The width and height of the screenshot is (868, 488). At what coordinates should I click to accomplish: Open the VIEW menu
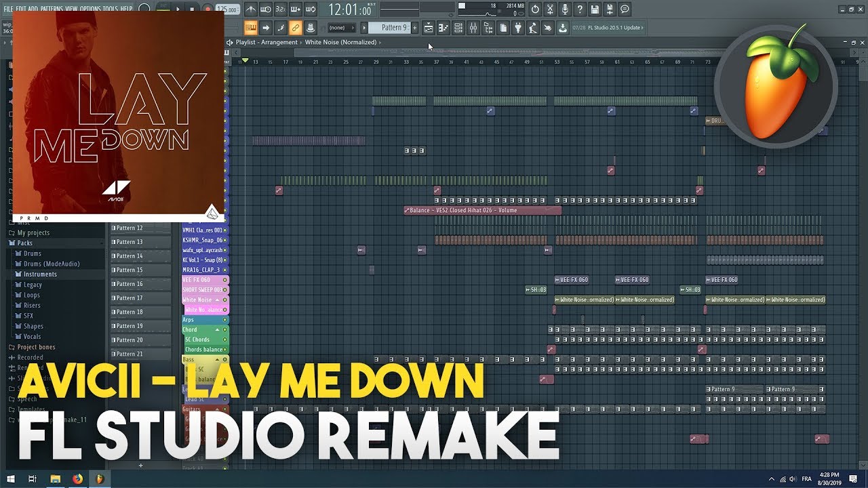(71, 9)
